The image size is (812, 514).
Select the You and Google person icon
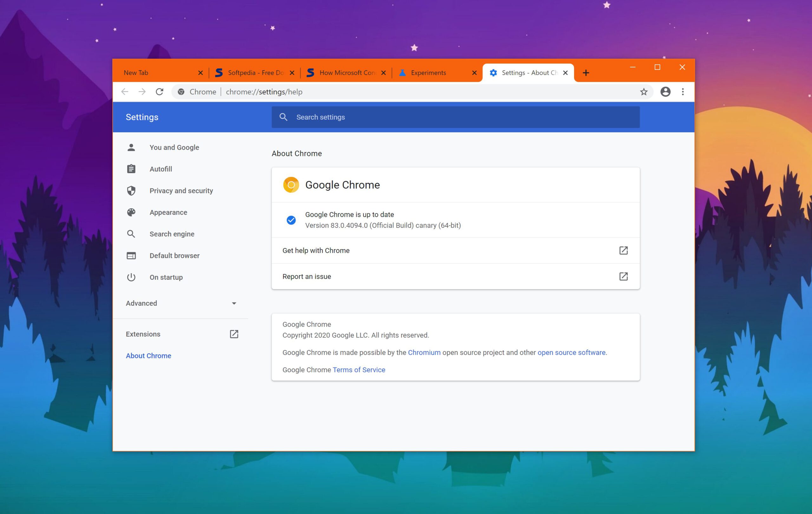pyautogui.click(x=131, y=147)
